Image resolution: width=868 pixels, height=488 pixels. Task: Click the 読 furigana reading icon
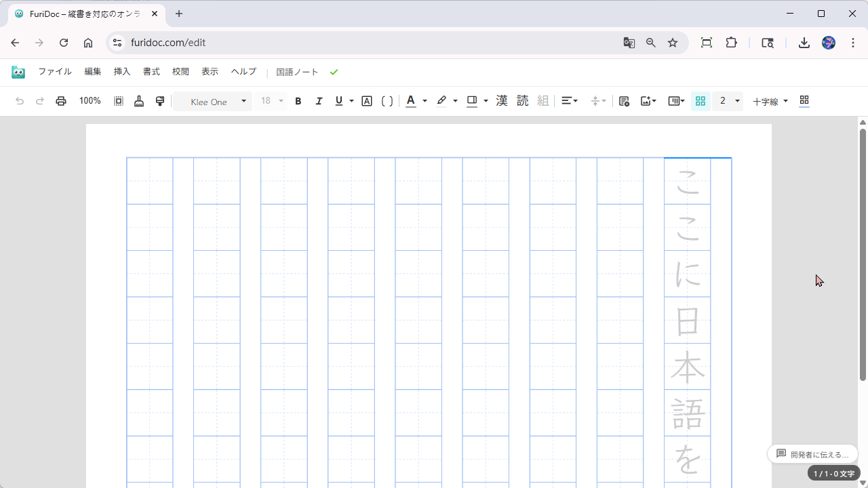pyautogui.click(x=522, y=101)
